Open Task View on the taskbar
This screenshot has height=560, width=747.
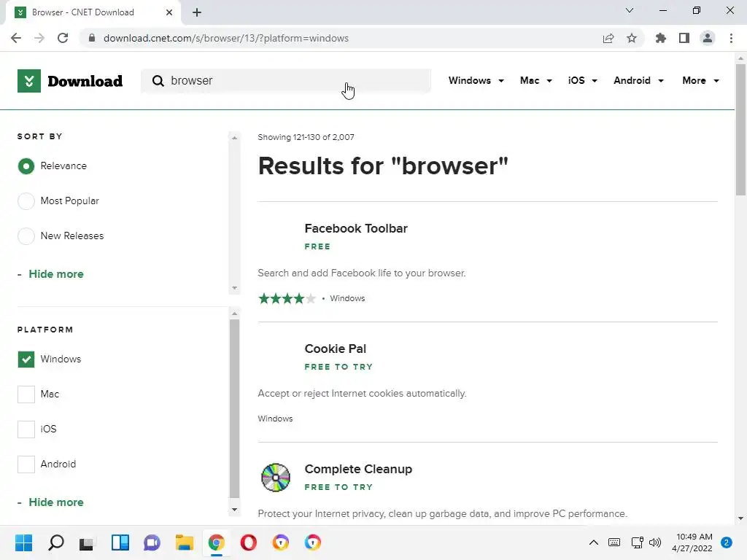pos(87,542)
